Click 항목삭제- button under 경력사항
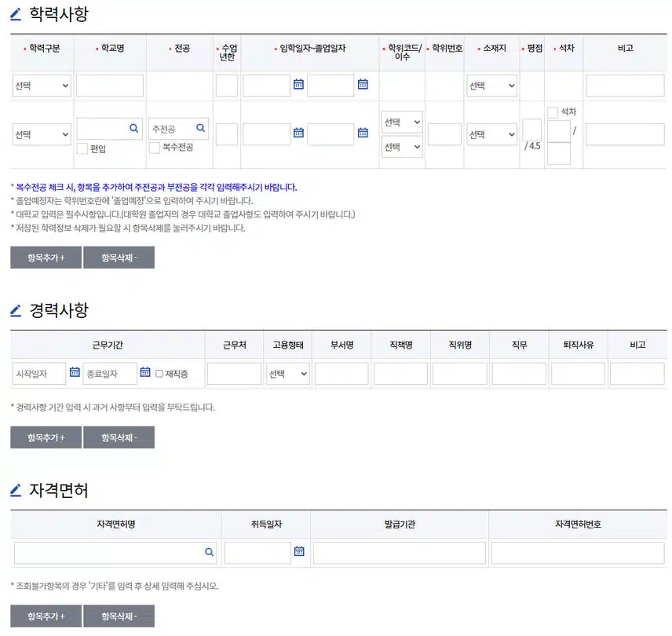 pyautogui.click(x=119, y=437)
